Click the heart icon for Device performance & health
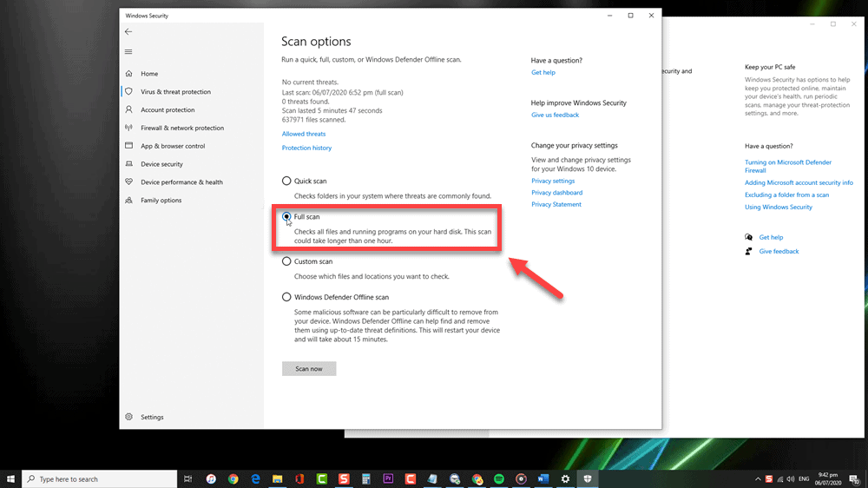 pyautogui.click(x=129, y=181)
